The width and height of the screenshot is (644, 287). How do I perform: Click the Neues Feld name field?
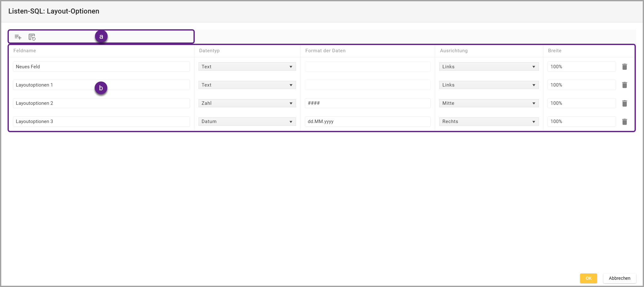101,67
